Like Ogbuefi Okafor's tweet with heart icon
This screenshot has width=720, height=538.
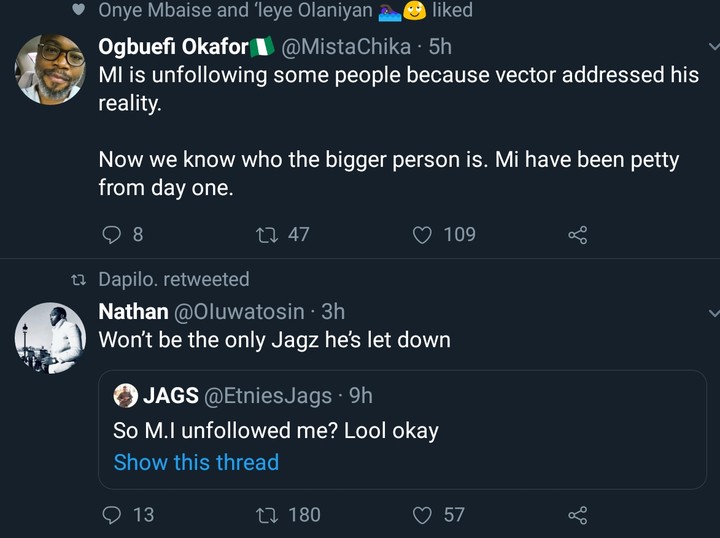click(423, 235)
